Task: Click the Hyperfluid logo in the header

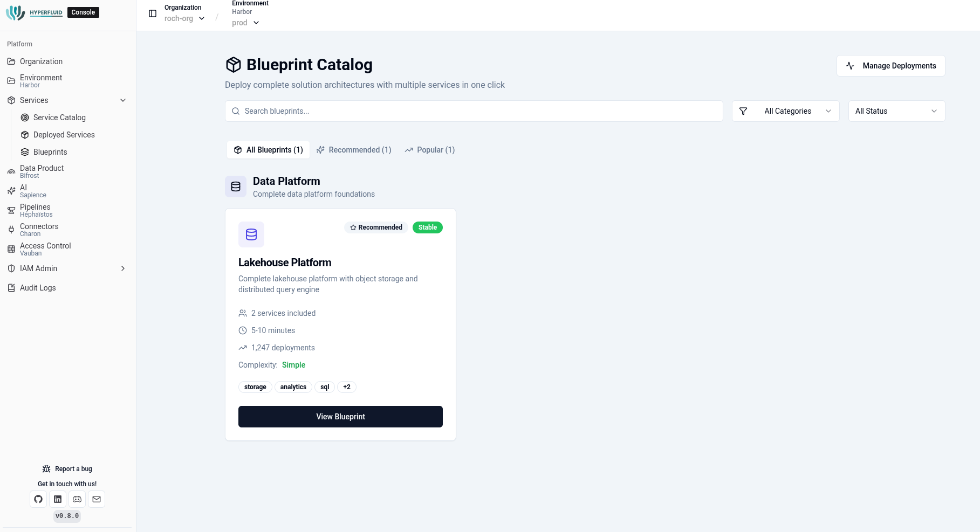Action: click(x=36, y=12)
